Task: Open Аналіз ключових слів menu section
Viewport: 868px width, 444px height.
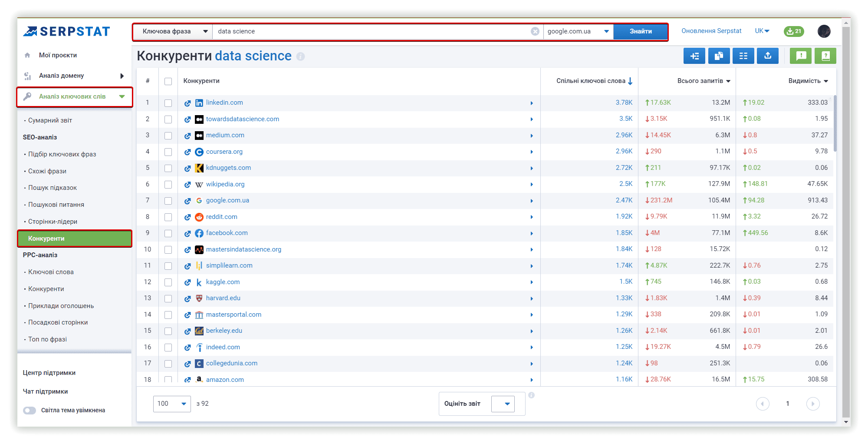Action: point(75,96)
